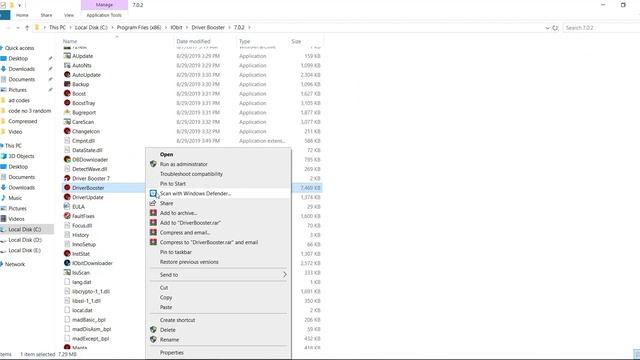Navigate to Driver Booster breadcrumb
The image size is (640, 360).
208,27
